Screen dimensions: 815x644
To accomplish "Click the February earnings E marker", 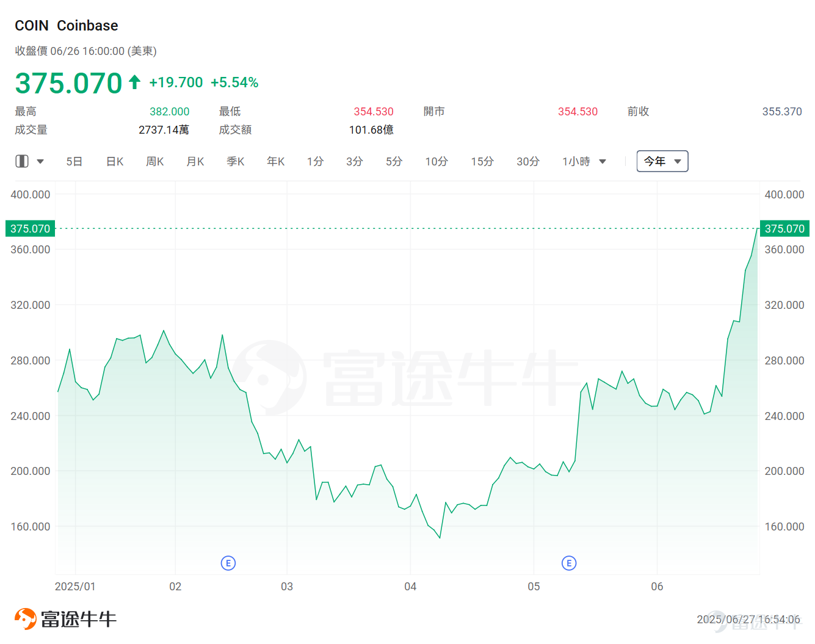I will [228, 563].
